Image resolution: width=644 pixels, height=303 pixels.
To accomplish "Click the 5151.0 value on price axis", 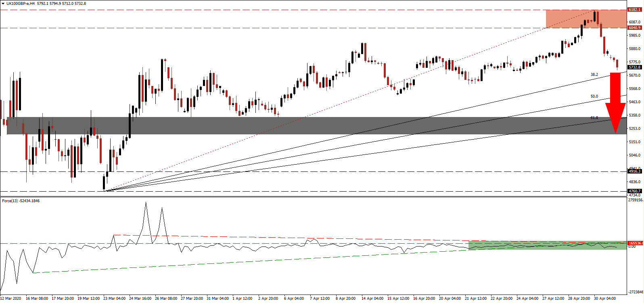I will [x=635, y=142].
